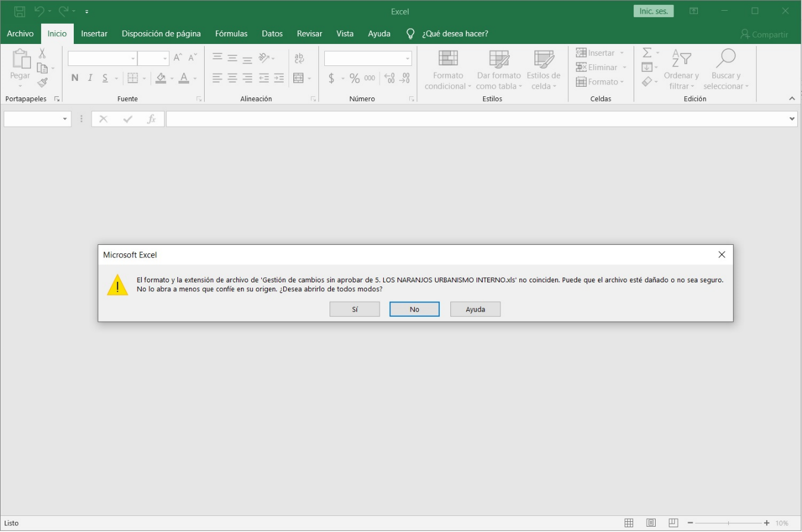Open the font size combo box
The image size is (802, 532).
click(x=153, y=58)
